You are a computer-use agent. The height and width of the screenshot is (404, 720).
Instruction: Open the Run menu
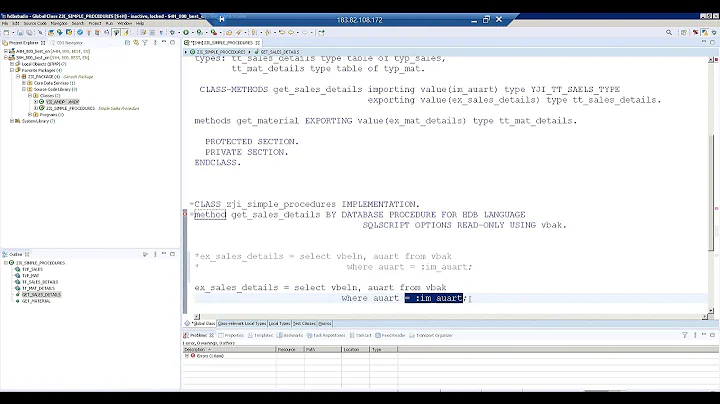coord(109,23)
